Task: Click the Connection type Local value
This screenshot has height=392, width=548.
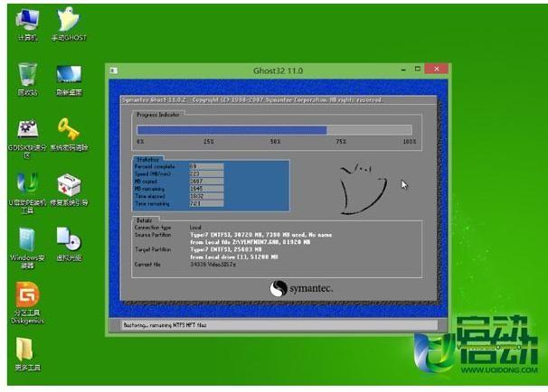Action: tap(195, 228)
